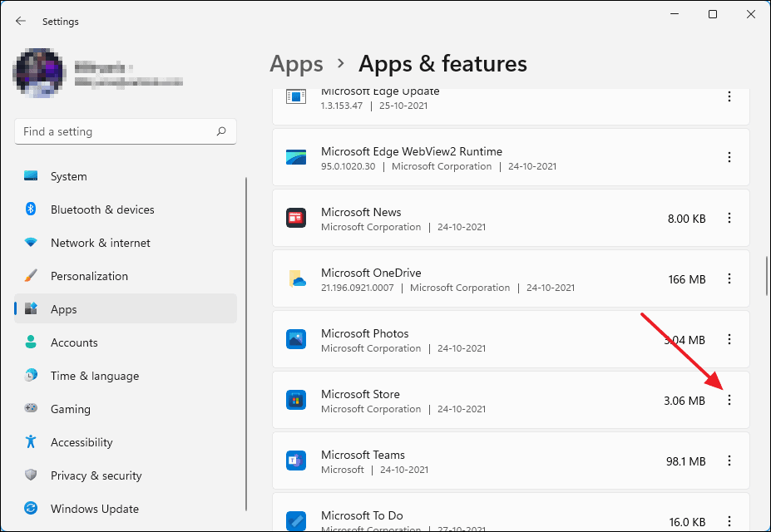Open Time & language settings
The height and width of the screenshot is (532, 771).
click(91, 376)
